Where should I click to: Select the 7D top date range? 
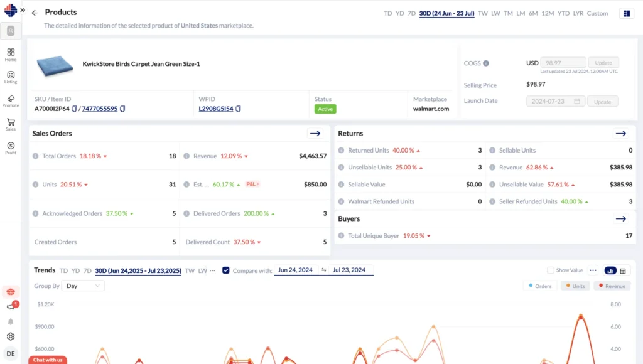[412, 13]
